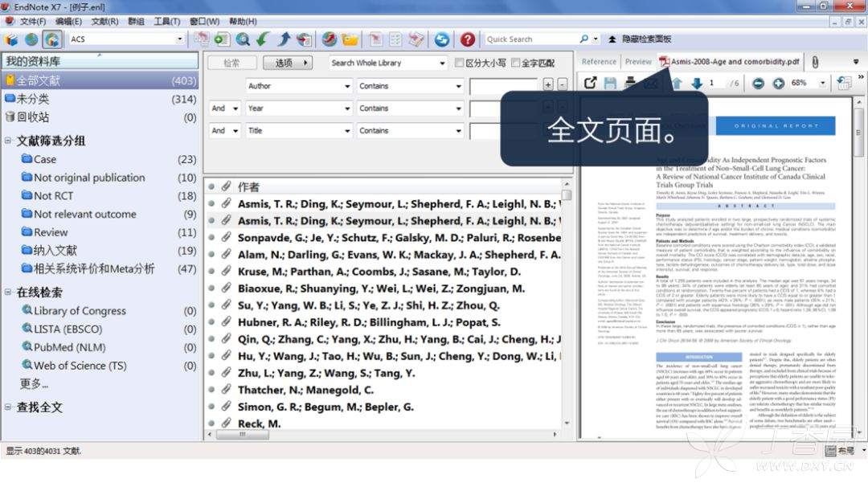Add search row with plus button

548,84
